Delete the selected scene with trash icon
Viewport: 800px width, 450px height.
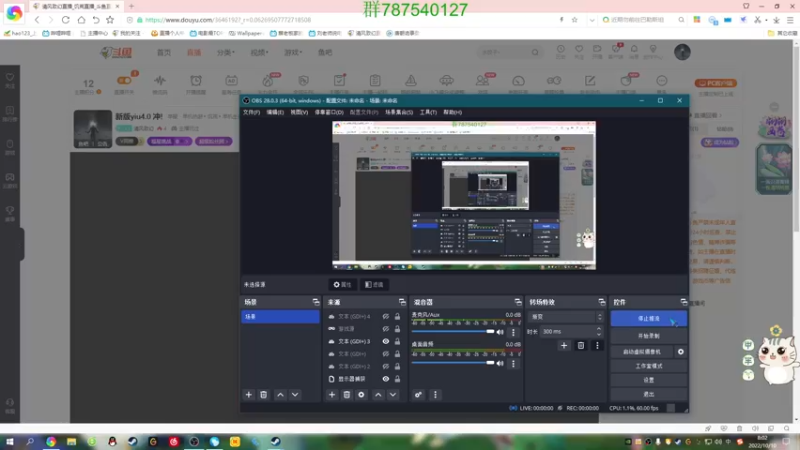263,394
